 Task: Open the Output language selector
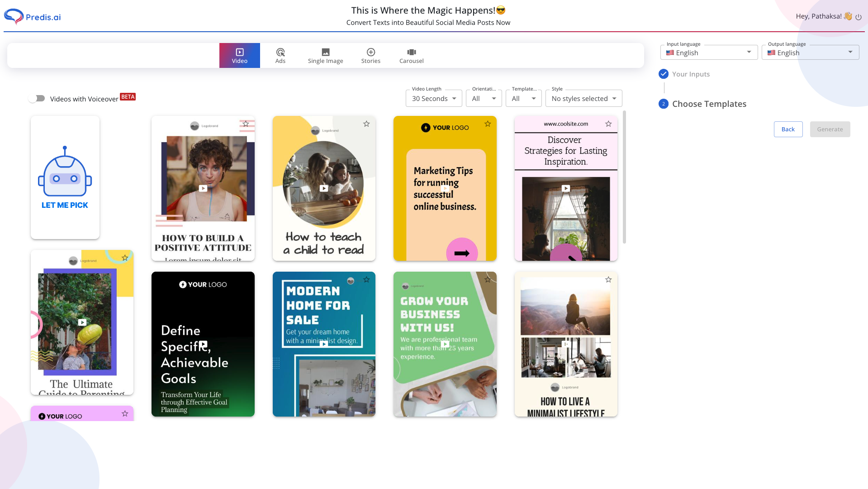point(810,53)
